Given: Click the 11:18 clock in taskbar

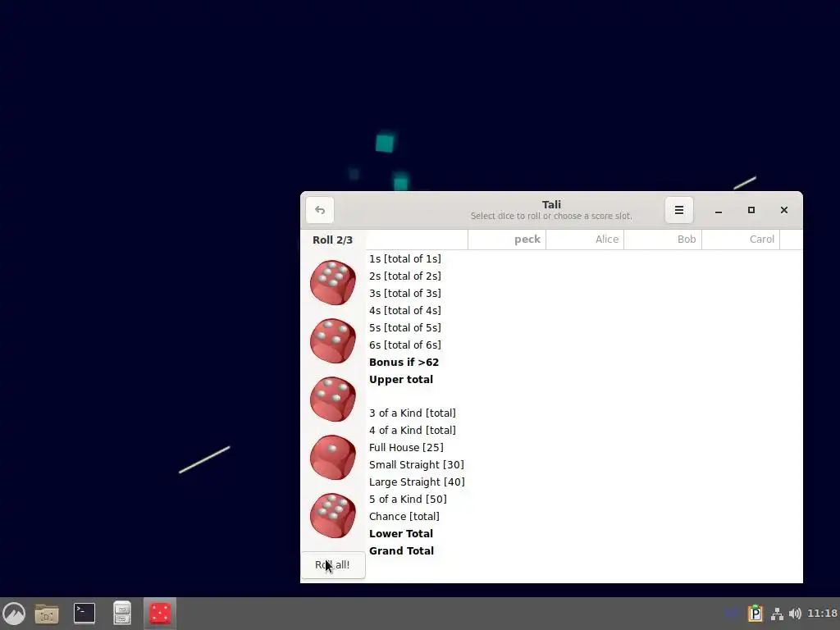Looking at the screenshot, I should tap(822, 614).
